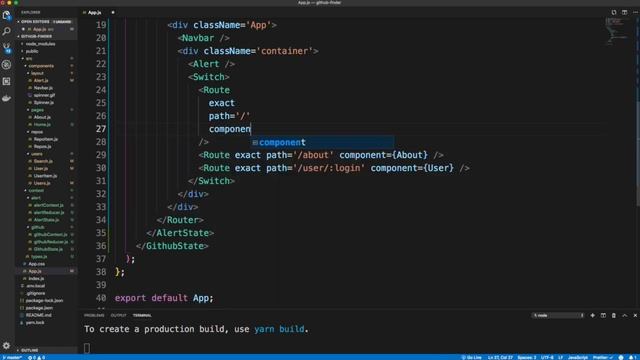The height and width of the screenshot is (360, 640).
Task: Click Spaces indentation setting in status bar
Action: click(x=527, y=358)
